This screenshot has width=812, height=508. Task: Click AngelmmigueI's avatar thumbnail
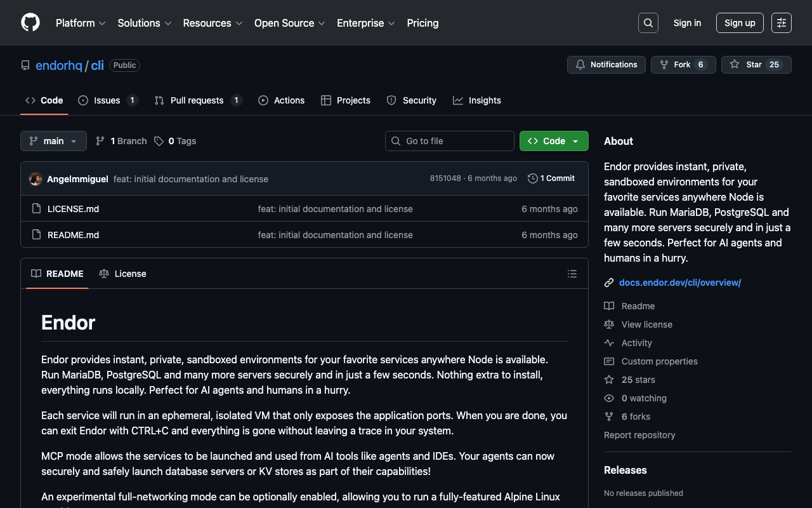coord(36,179)
